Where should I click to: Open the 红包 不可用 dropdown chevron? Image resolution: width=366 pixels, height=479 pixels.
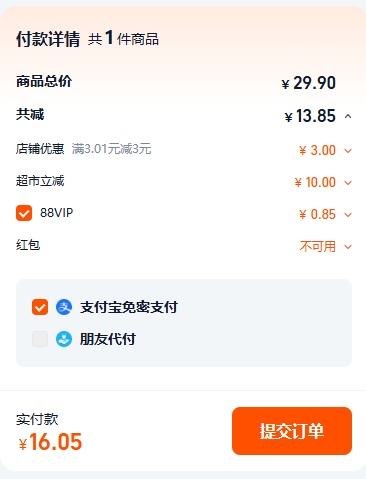(348, 247)
